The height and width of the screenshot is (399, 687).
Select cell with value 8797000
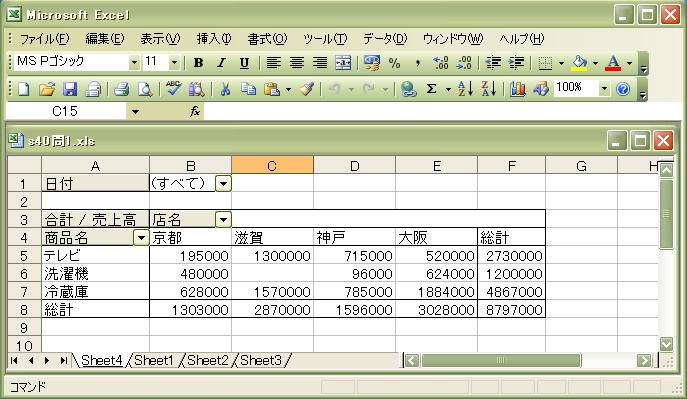[x=511, y=310]
